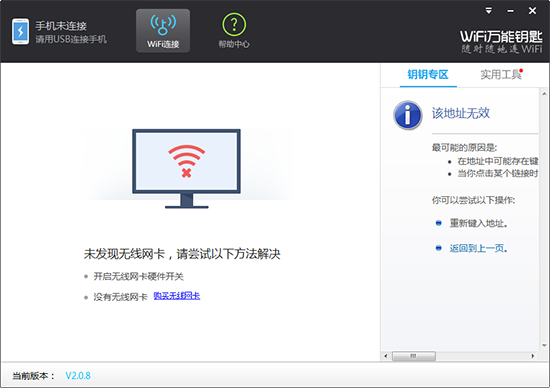Click the horizontal scrollbar right arrow
The width and height of the screenshot is (550, 388).
(x=533, y=356)
